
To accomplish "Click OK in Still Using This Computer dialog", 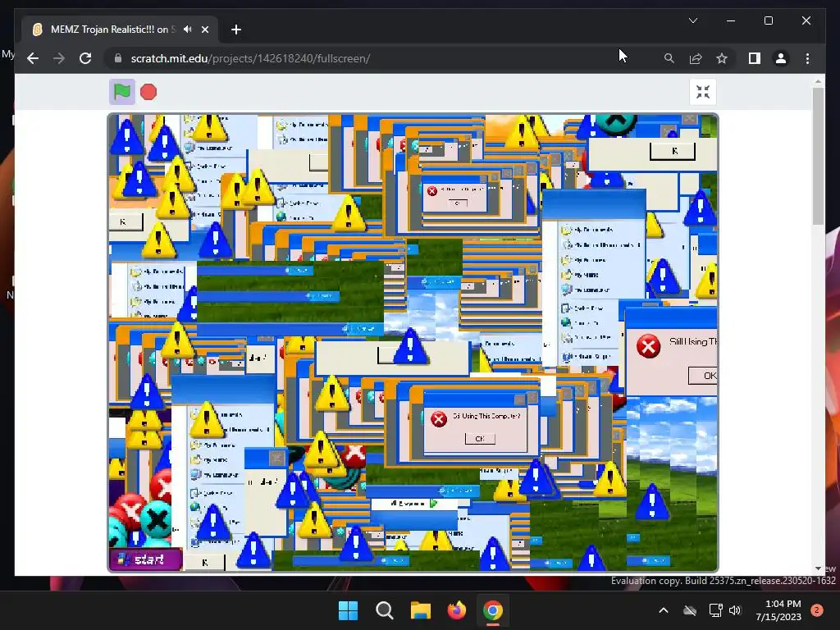I will coord(479,438).
